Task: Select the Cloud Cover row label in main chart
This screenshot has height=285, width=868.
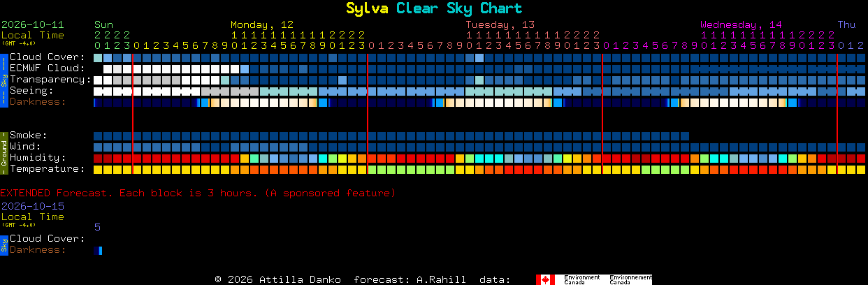Action: (x=47, y=57)
